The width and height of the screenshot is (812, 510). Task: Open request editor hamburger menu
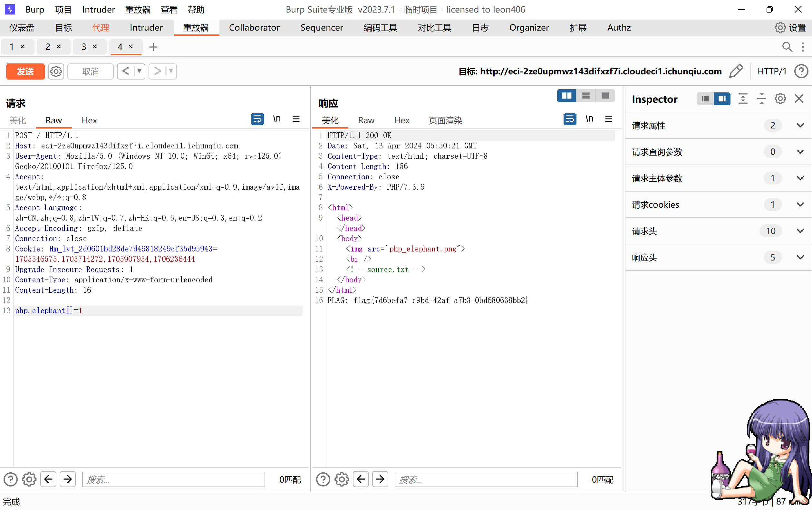tap(296, 119)
